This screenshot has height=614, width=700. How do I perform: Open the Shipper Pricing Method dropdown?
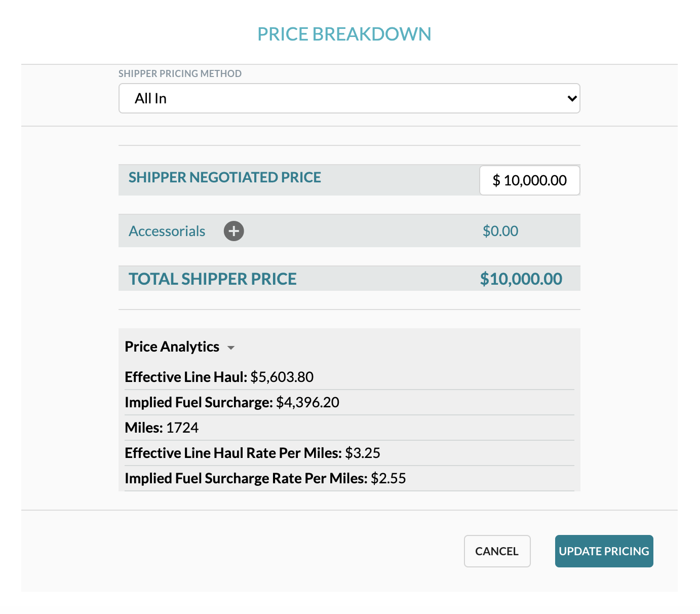349,98
